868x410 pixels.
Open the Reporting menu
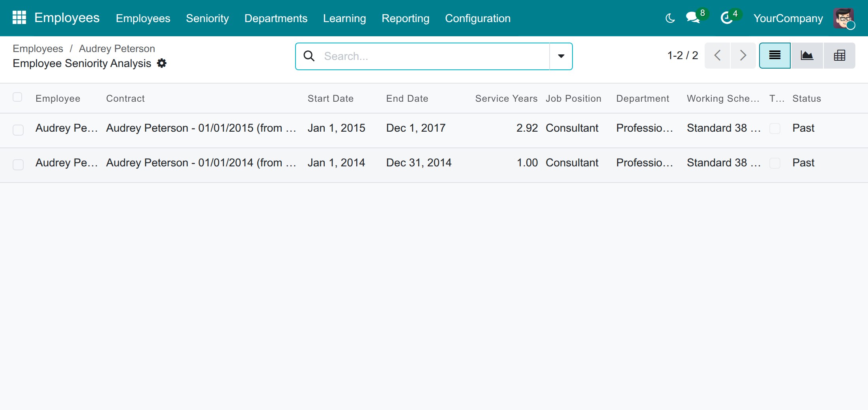(405, 18)
